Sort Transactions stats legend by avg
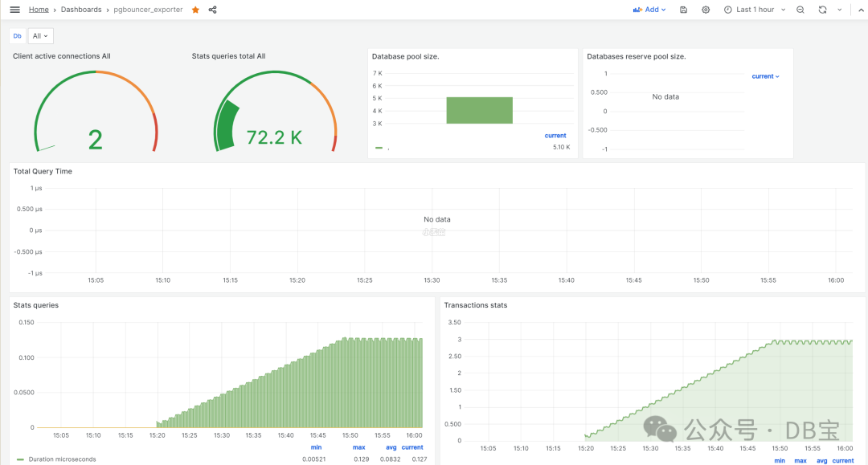Viewport: 868px width, 465px height. (822, 460)
